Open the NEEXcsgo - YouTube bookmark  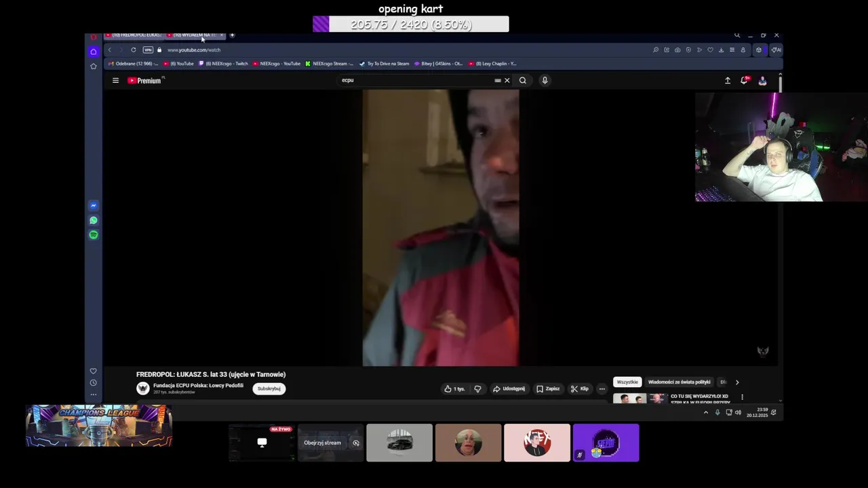point(277,64)
